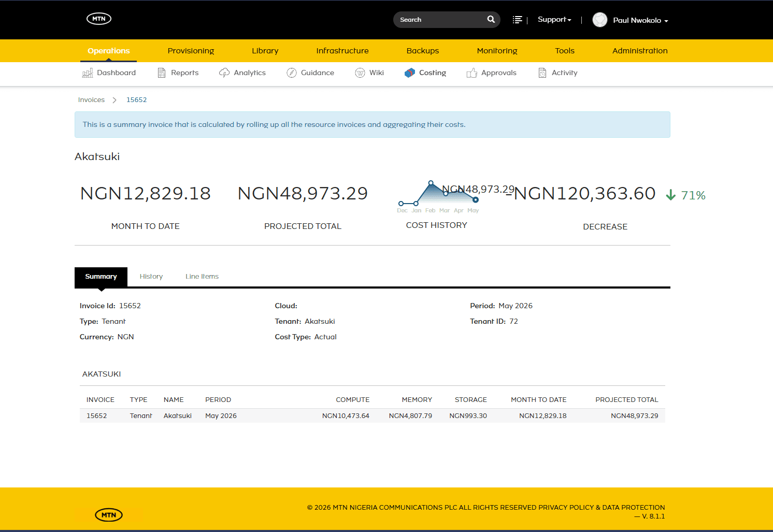773x532 pixels.
Task: Open the Monitoring menu
Action: [497, 51]
